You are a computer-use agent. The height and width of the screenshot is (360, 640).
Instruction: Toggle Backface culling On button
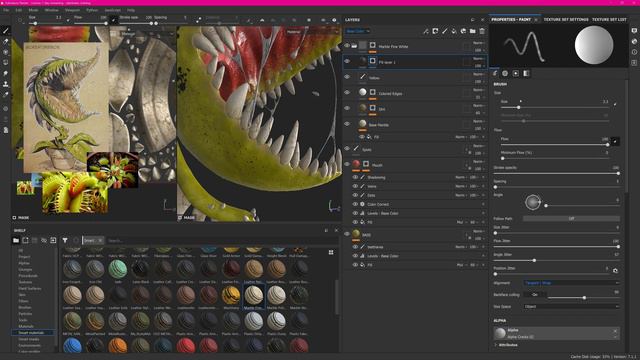point(535,294)
